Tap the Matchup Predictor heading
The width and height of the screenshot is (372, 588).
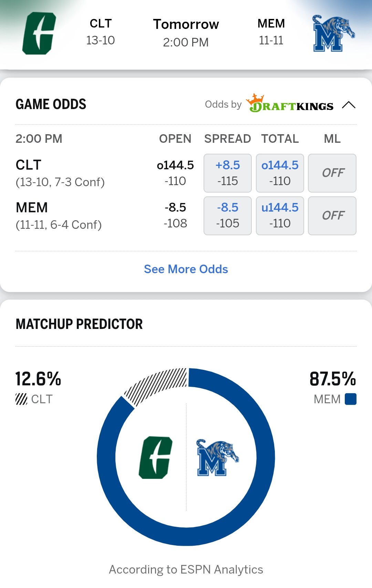click(79, 324)
